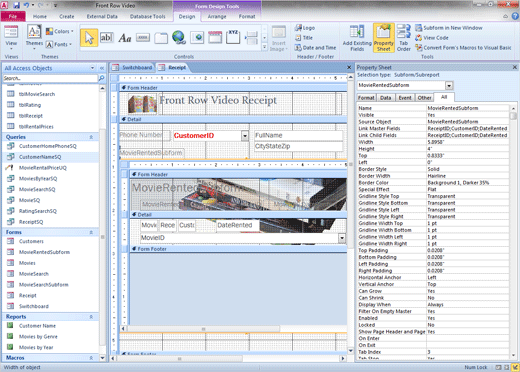Select the Movies by Genre report
Viewport: 520px width, 372px height.
pos(50,337)
